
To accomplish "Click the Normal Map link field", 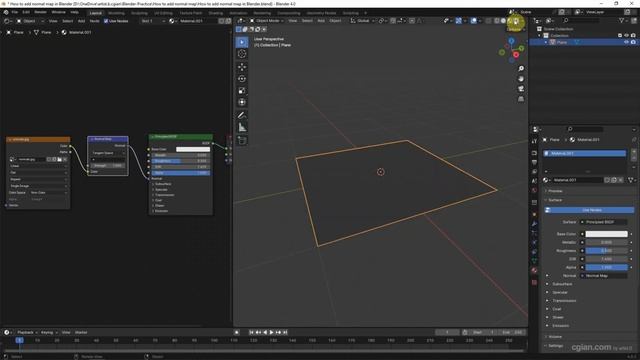I will click(x=604, y=276).
